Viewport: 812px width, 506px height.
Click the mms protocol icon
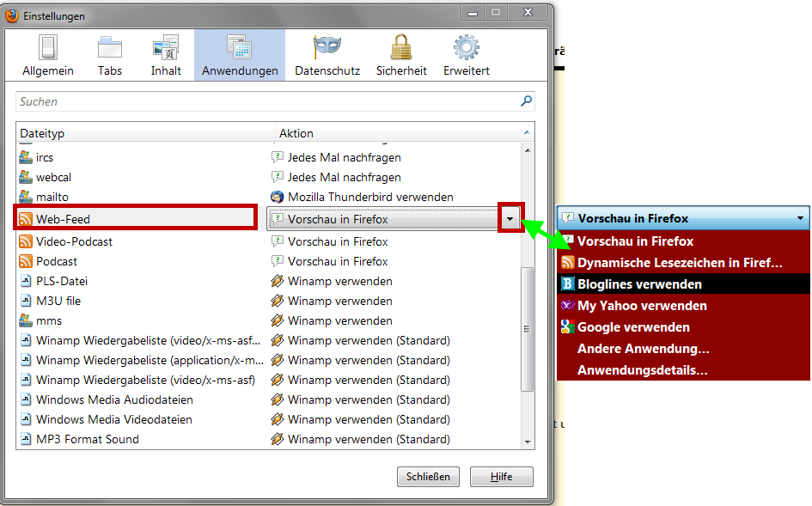coord(26,320)
